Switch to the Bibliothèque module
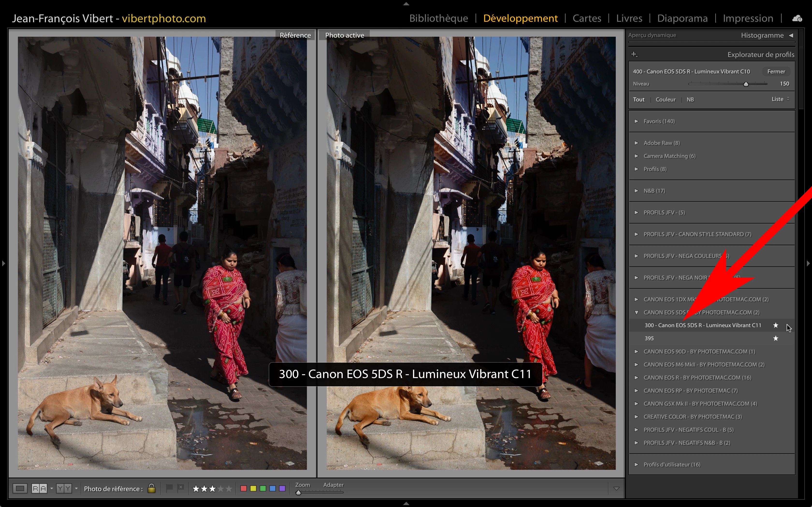The width and height of the screenshot is (812, 507). pos(438,18)
